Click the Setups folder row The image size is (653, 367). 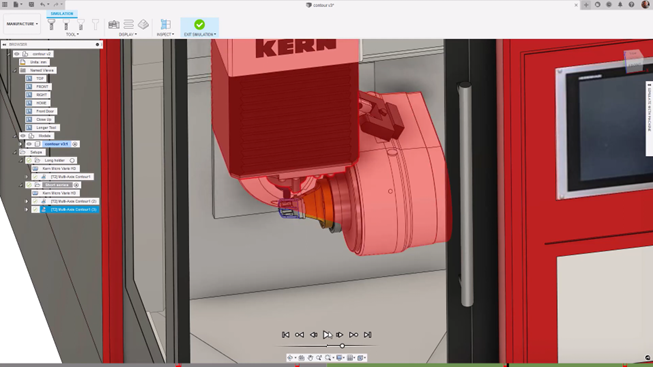pos(32,152)
